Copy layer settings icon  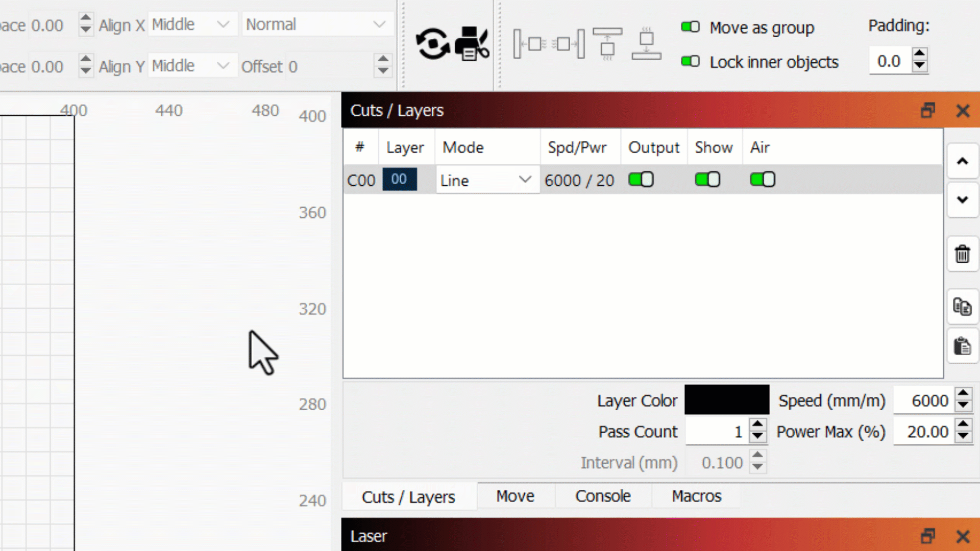(962, 307)
